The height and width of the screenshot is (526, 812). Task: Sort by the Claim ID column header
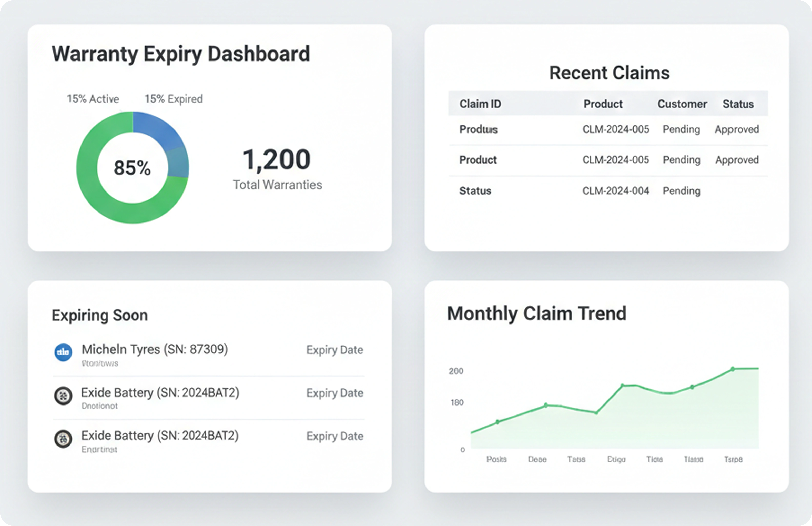480,104
